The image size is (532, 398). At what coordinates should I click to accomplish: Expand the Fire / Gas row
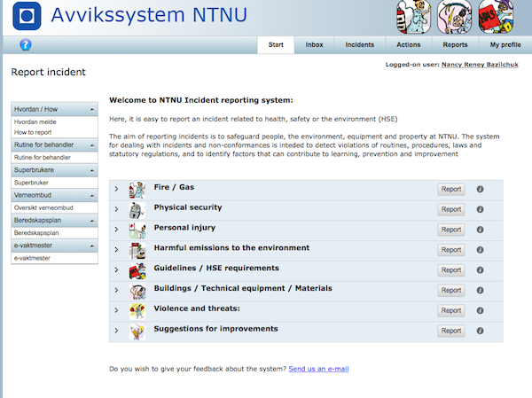click(x=116, y=189)
